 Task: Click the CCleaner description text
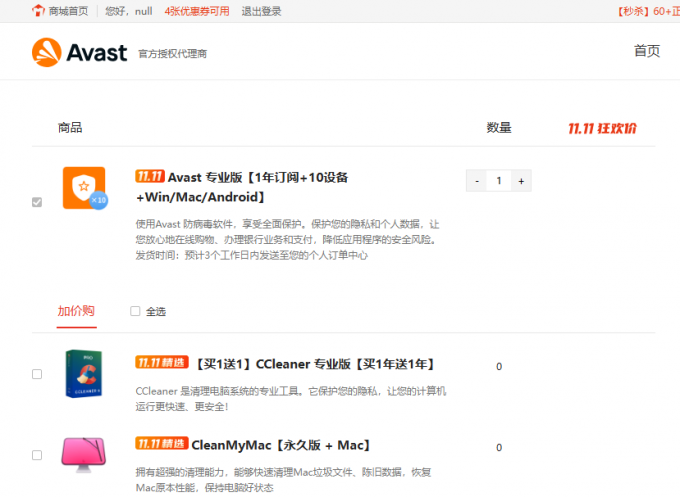(291, 399)
